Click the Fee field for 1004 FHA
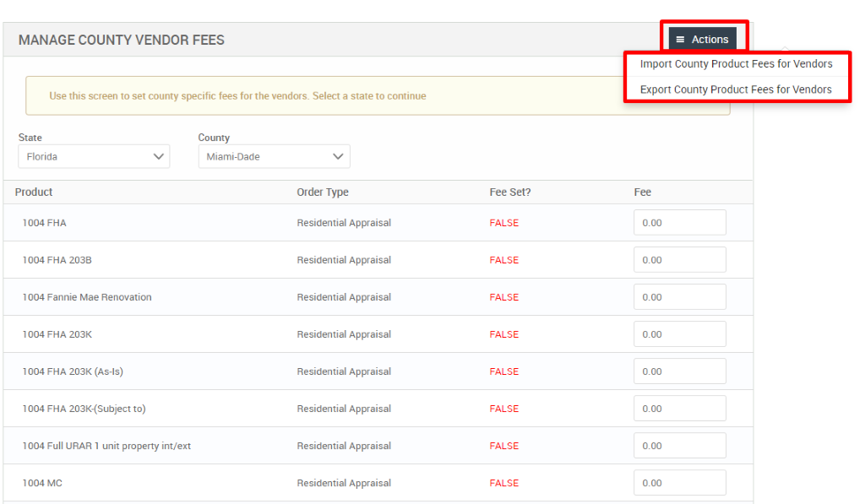 [679, 222]
